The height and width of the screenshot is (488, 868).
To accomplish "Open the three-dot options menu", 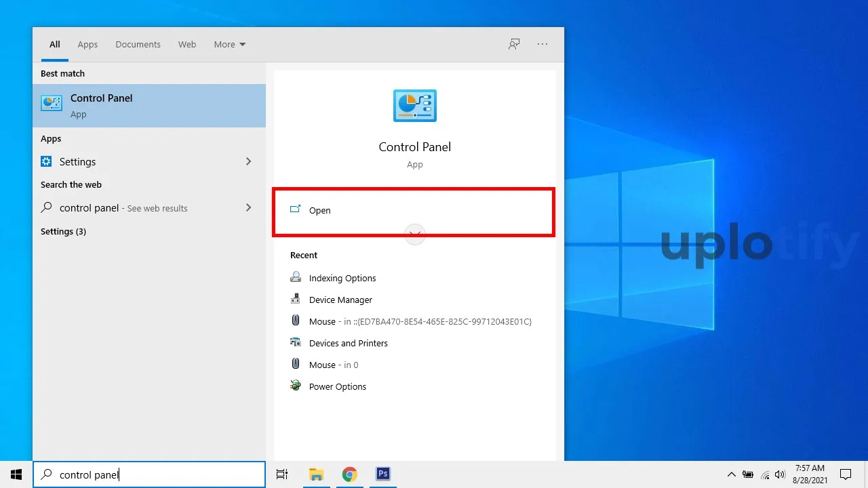I will [542, 44].
